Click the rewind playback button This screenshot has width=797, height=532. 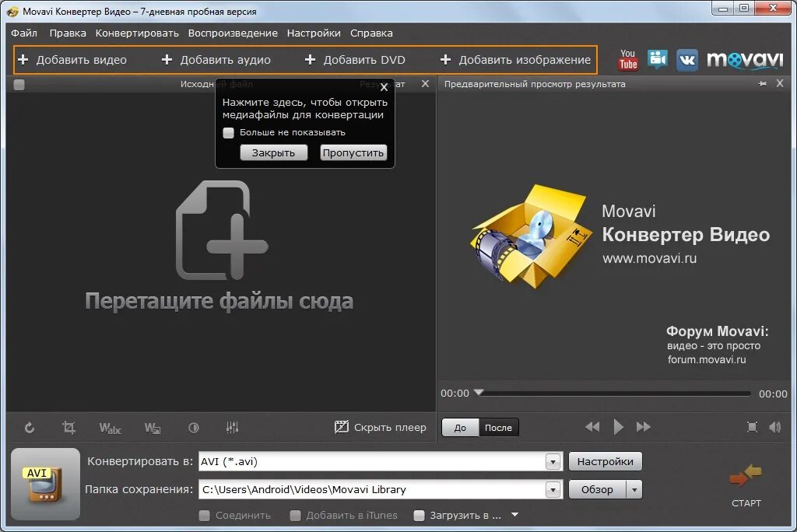coord(592,427)
